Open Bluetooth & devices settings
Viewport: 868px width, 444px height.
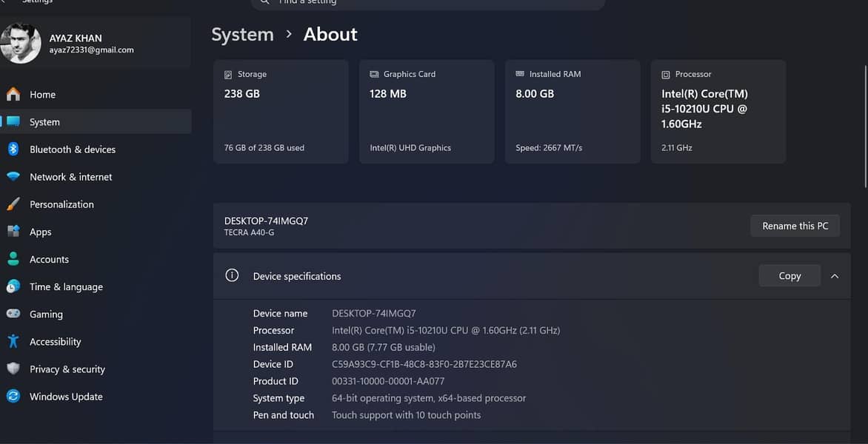pyautogui.click(x=96, y=149)
